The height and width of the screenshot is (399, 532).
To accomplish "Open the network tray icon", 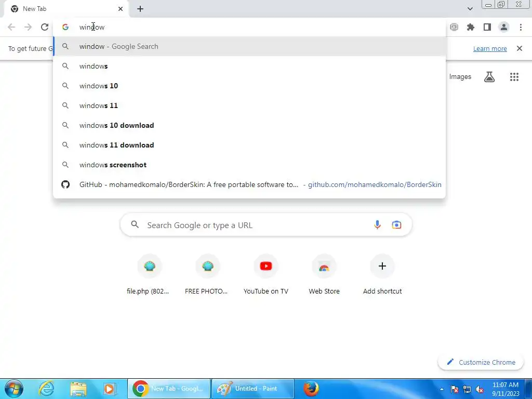I will click(x=467, y=389).
